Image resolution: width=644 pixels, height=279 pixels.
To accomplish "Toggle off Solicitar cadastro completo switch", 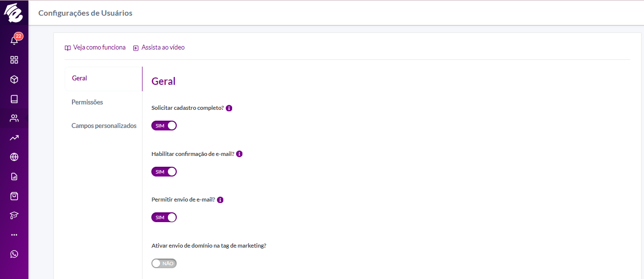I will (x=164, y=126).
